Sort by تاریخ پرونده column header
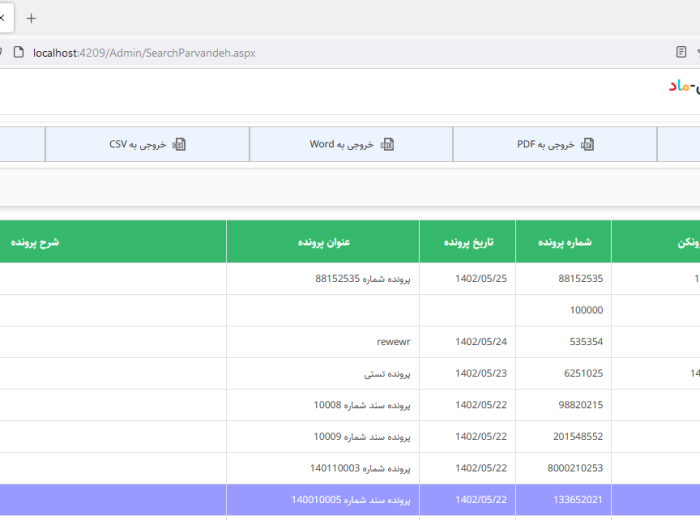This screenshot has height=520, width=700. [x=466, y=242]
